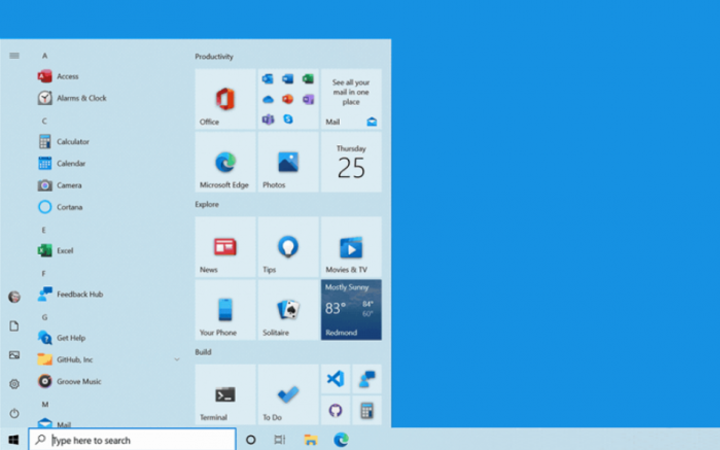Open Teams in the Office apps tile

[268, 119]
